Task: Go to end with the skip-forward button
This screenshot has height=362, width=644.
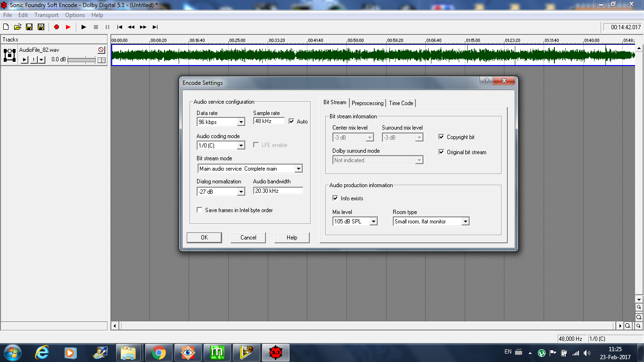Action: (155, 27)
